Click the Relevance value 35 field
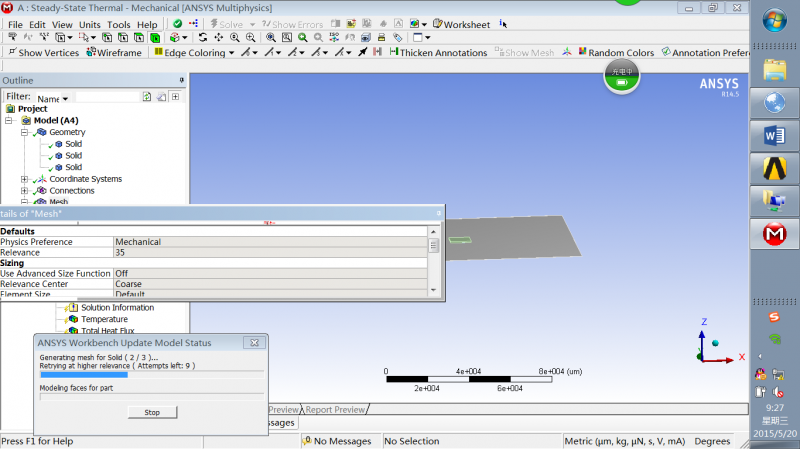 pos(270,253)
